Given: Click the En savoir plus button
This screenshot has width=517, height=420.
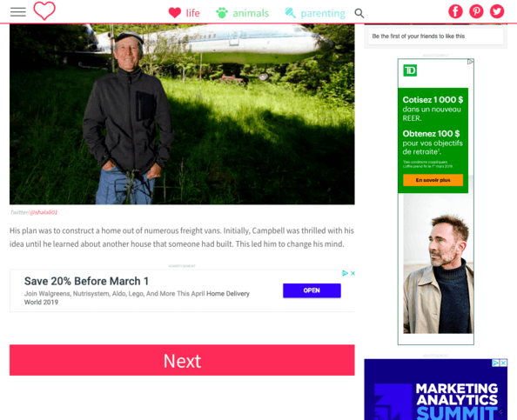Looking at the screenshot, I should 433,180.
